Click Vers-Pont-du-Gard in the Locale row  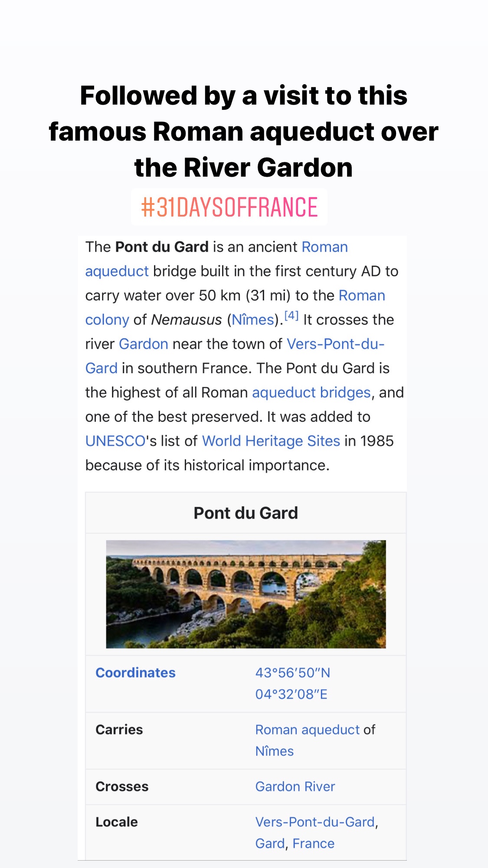314,822
